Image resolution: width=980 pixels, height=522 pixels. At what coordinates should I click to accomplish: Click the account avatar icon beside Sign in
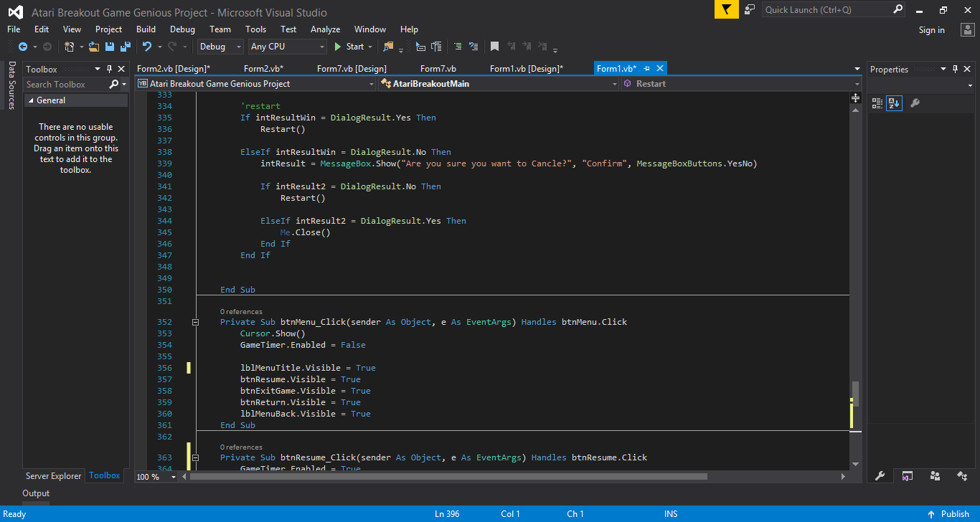tap(966, 29)
